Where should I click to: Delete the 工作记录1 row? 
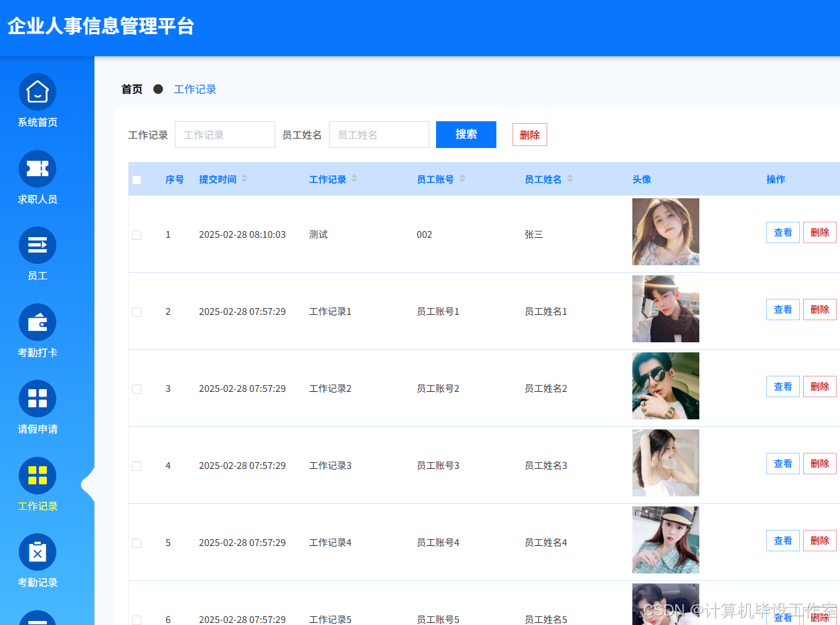click(x=820, y=309)
